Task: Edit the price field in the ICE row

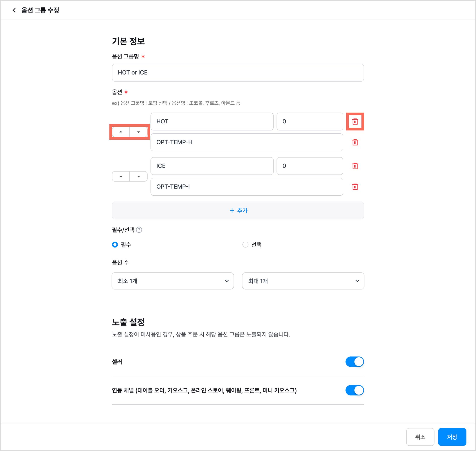Action: [310, 166]
